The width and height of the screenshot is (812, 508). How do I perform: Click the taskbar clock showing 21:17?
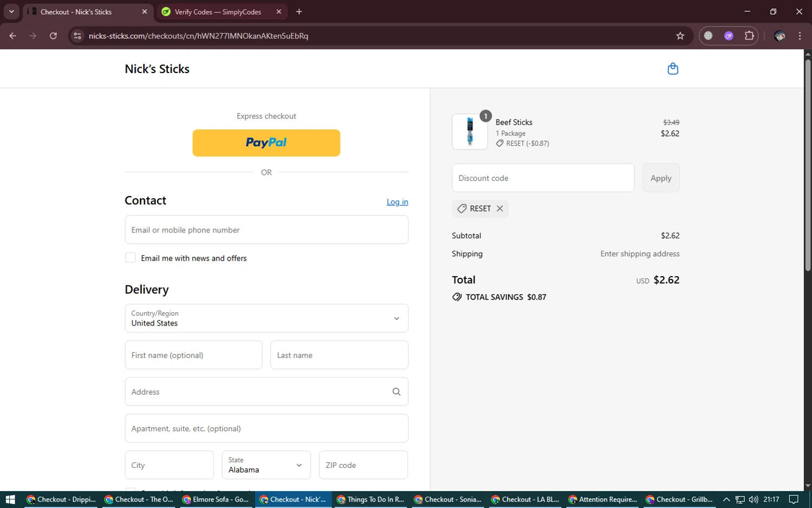point(771,499)
